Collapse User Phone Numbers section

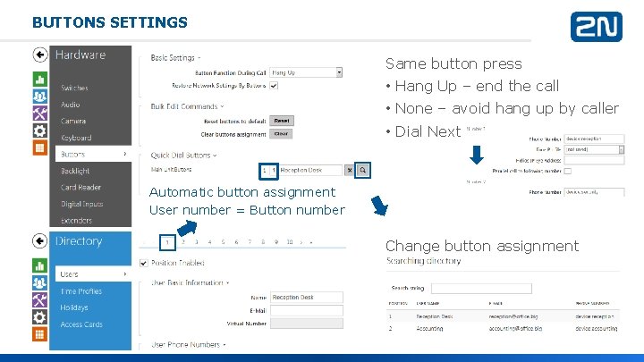click(188, 345)
